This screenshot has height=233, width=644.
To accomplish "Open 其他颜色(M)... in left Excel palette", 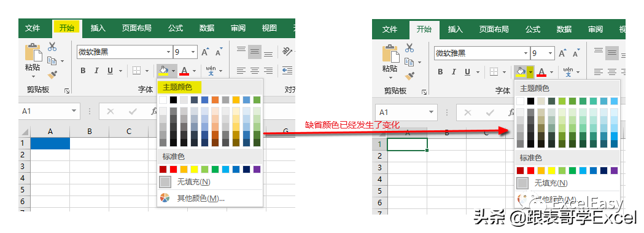I will (x=209, y=198).
